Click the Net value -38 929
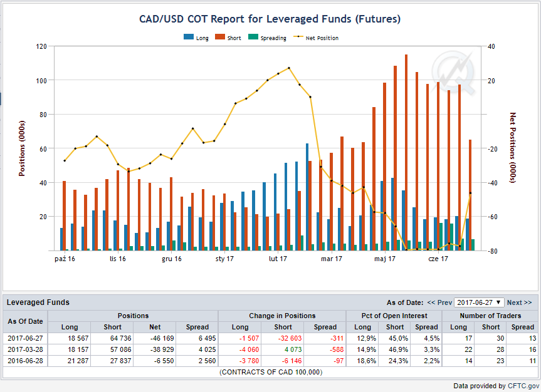 click(162, 349)
